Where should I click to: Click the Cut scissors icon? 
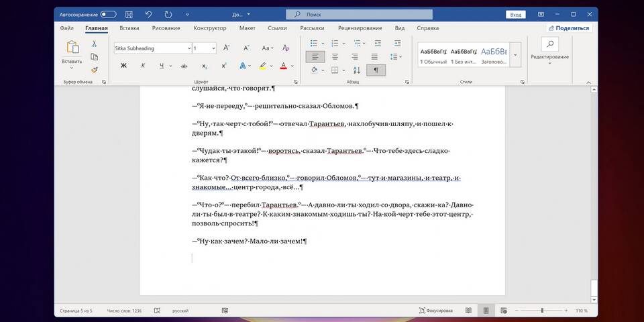click(x=94, y=44)
